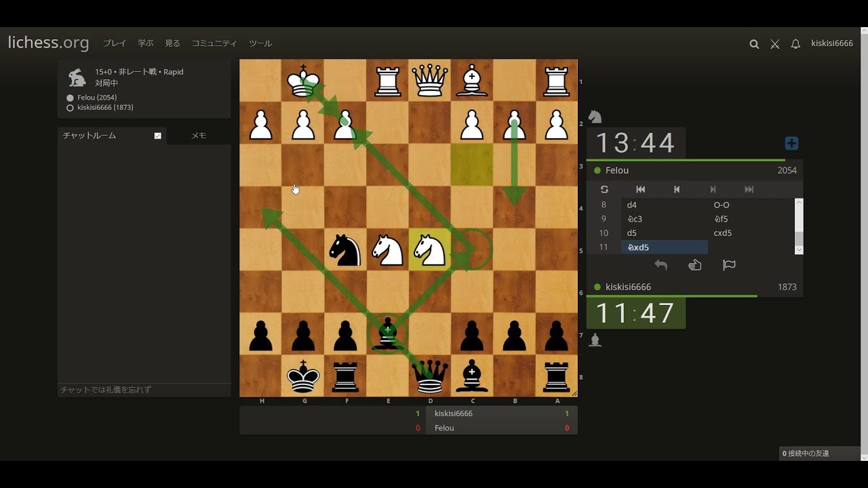Click Felou name beside the clock

pyautogui.click(x=617, y=170)
